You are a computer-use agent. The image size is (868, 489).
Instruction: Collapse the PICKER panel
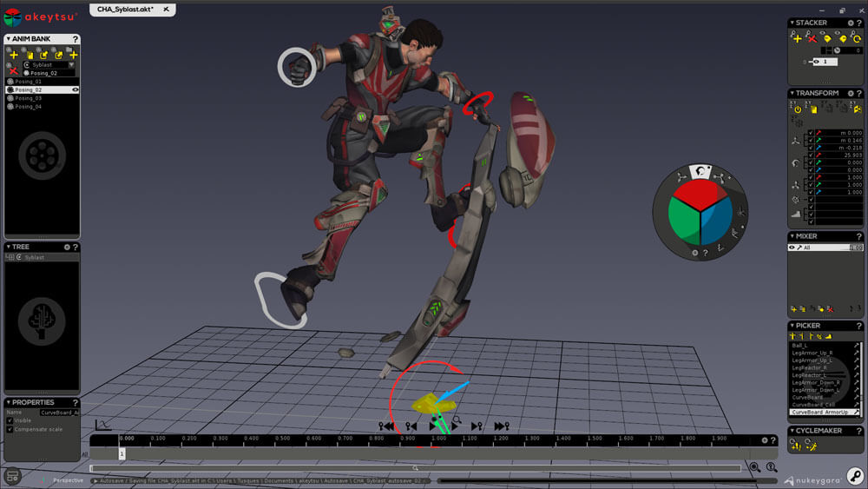[792, 326]
